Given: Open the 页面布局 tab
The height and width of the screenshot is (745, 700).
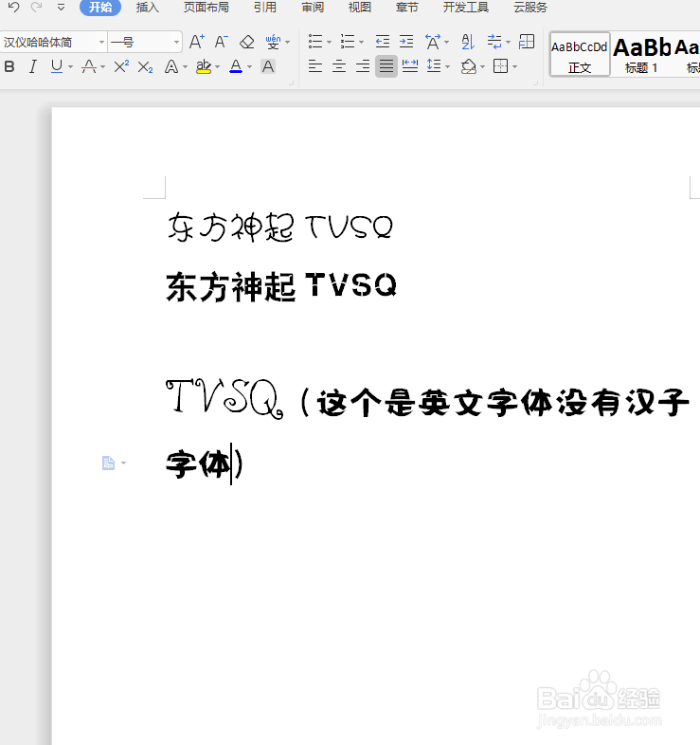Looking at the screenshot, I should tap(206, 8).
